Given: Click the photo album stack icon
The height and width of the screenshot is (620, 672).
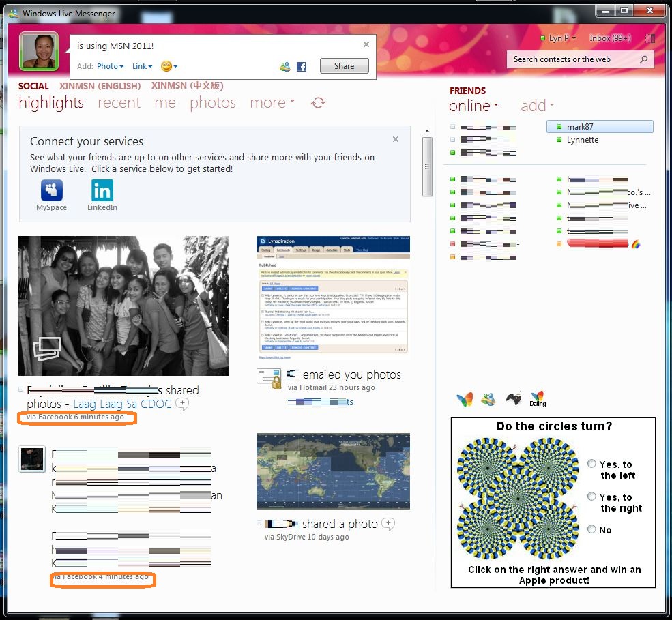Looking at the screenshot, I should [x=46, y=349].
